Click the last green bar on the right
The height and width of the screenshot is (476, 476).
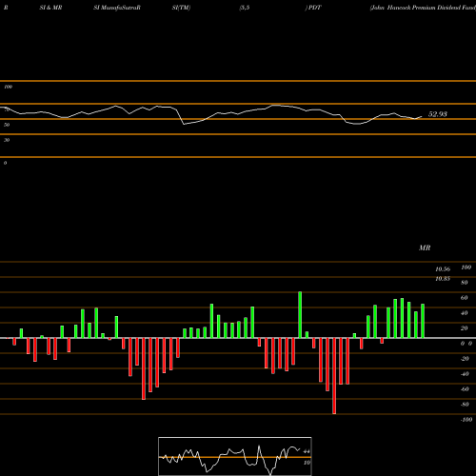pos(423,321)
